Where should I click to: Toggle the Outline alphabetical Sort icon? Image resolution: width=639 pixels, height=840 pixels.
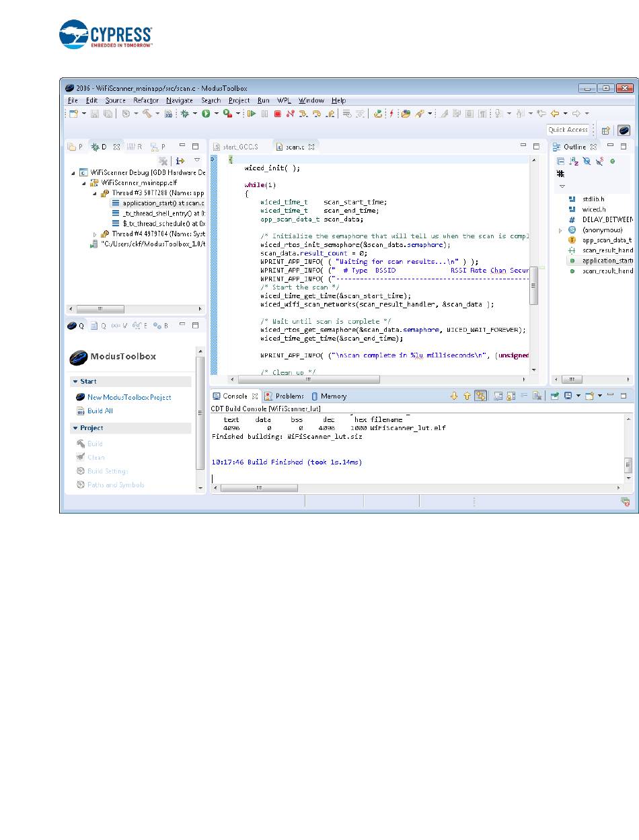(x=574, y=161)
